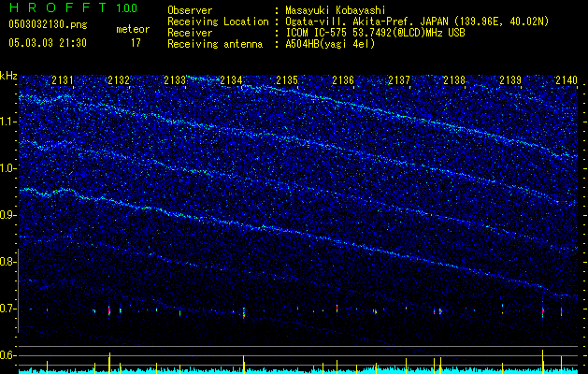The image size is (588, 374).
Task: Click the meteor count value 17
Action: (136, 43)
